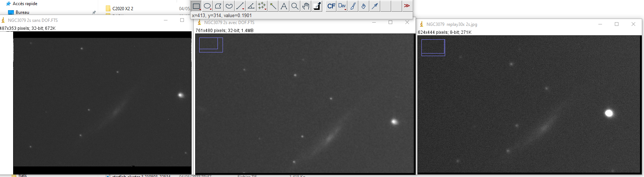The height and width of the screenshot is (177, 644).
Task: Select the Arrow tool
Action: tap(375, 6)
